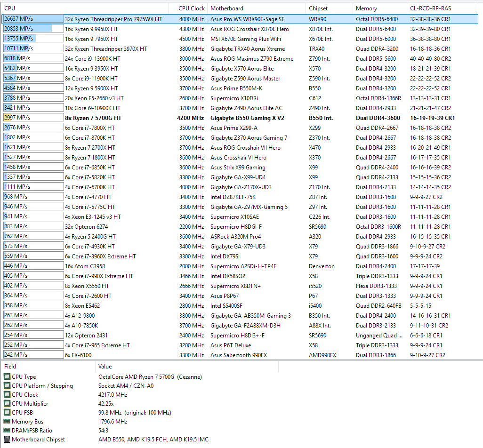Select row 12x Ryzen 9 5900X HT

click(x=240, y=88)
